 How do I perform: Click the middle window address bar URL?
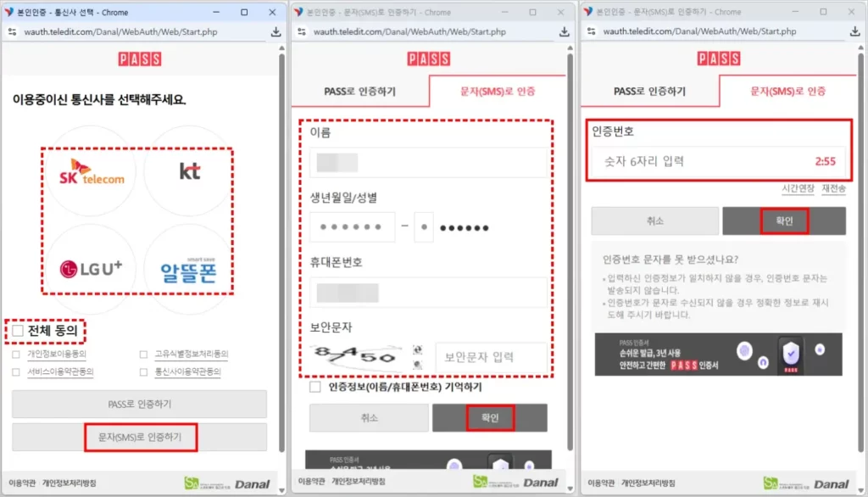tap(409, 32)
